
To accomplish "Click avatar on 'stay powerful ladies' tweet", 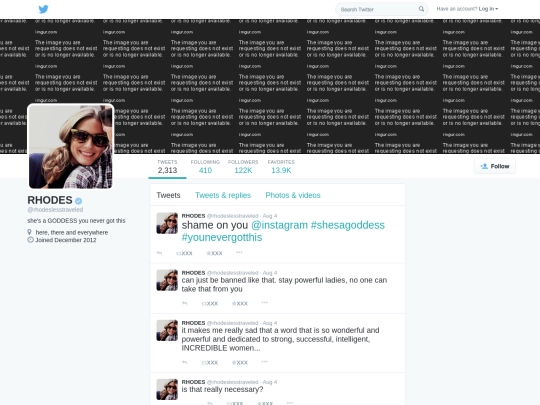I will [167, 280].
